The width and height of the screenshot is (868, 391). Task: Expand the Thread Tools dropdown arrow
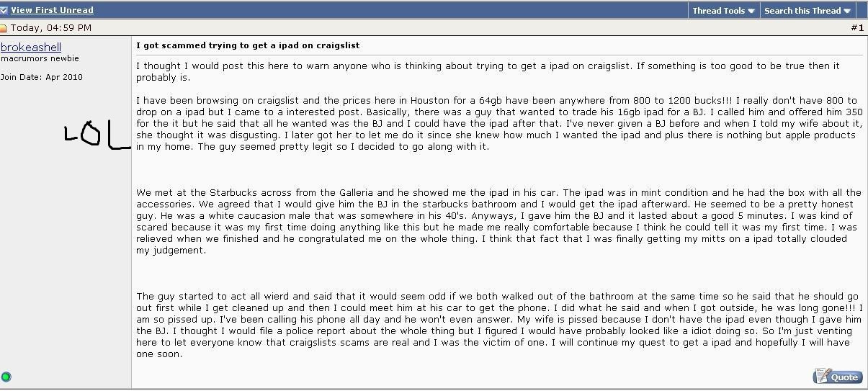tap(751, 11)
